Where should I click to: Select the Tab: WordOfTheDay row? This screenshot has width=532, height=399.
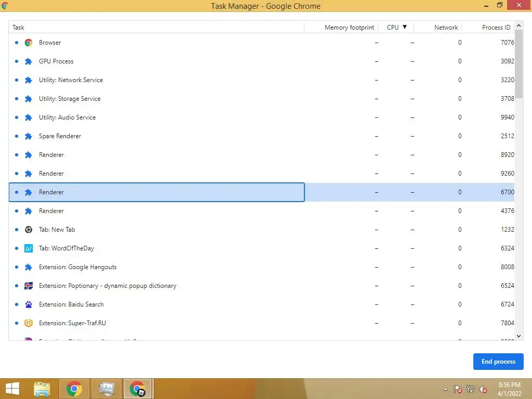262,248
